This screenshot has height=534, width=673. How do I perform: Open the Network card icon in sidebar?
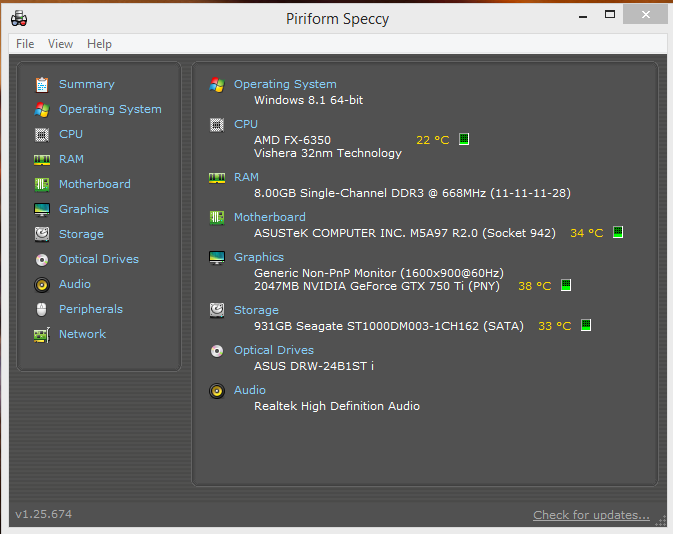click(x=42, y=335)
